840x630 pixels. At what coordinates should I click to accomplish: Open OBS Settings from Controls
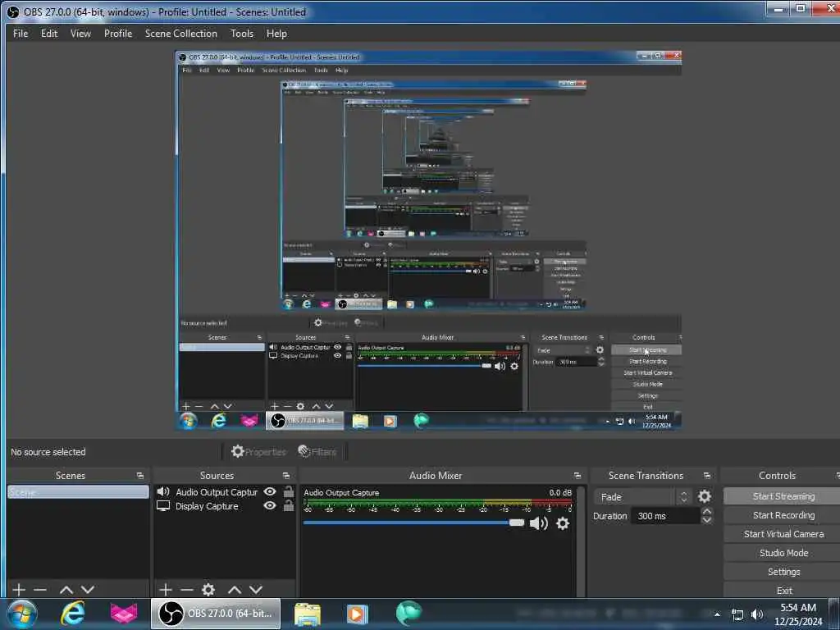783,572
